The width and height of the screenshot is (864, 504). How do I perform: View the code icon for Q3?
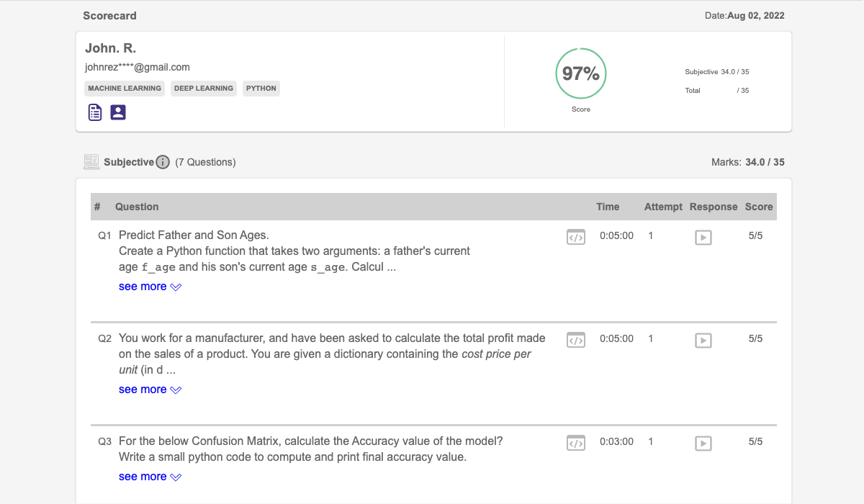tap(575, 443)
